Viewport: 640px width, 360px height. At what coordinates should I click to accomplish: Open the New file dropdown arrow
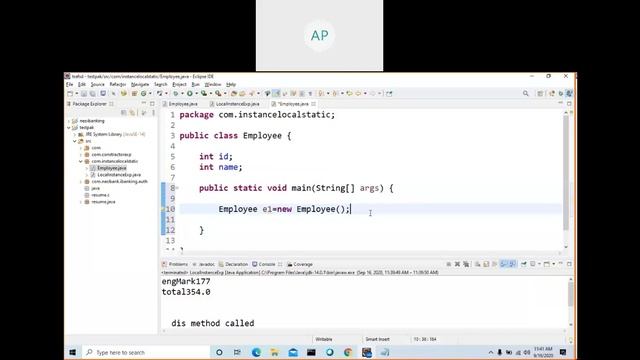(76, 94)
